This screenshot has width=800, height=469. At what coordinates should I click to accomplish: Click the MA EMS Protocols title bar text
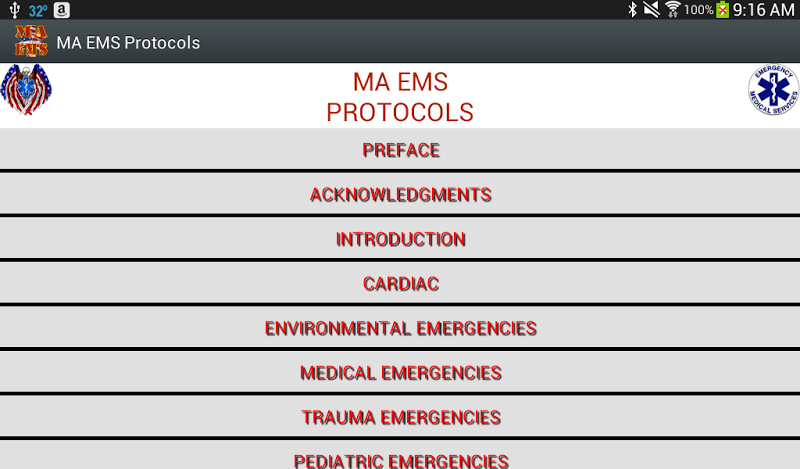(128, 43)
